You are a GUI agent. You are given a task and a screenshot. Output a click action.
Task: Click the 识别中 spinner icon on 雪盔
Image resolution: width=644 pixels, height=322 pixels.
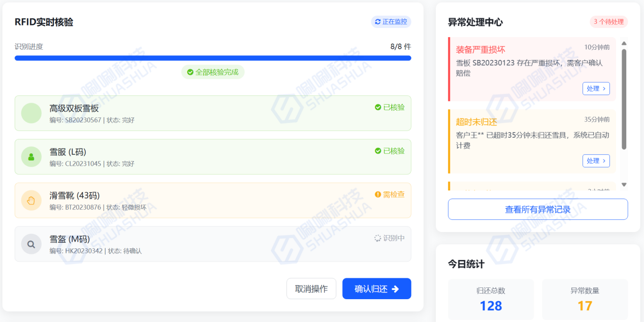pyautogui.click(x=377, y=238)
